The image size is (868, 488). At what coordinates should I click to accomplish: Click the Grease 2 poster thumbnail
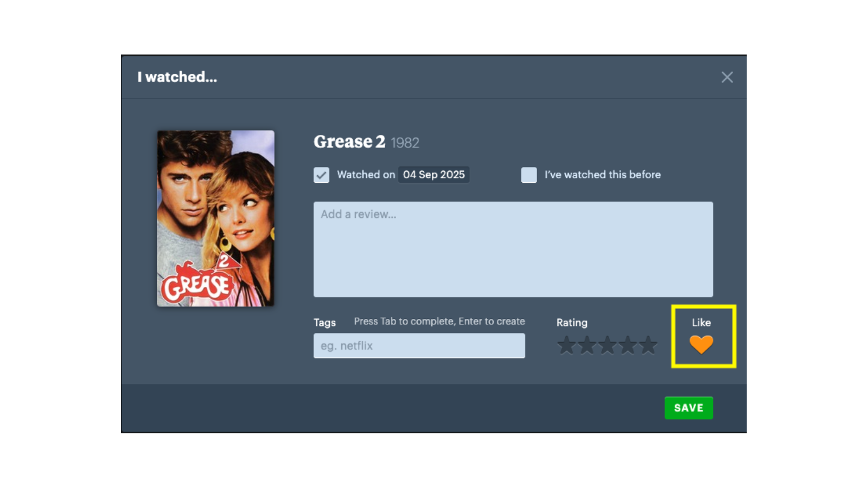215,219
